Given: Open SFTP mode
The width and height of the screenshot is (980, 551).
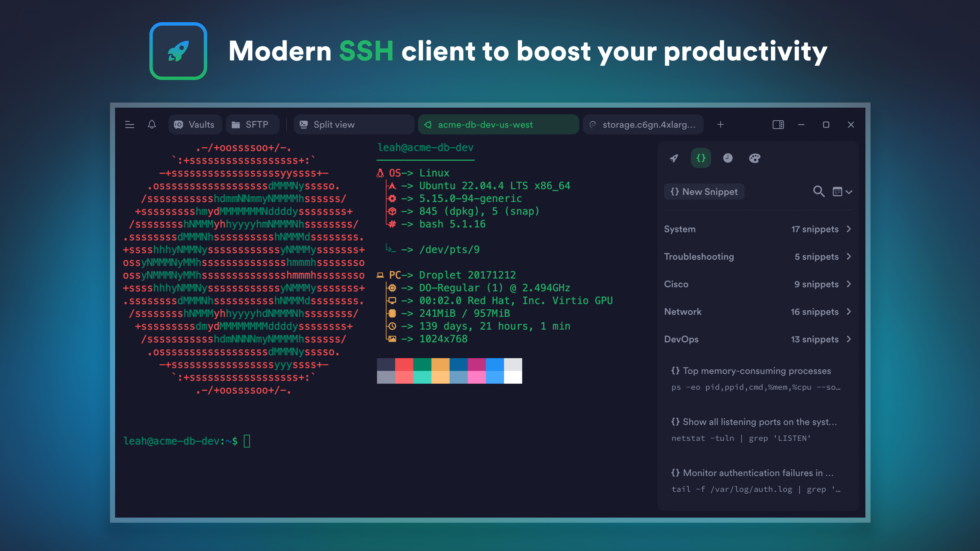Looking at the screenshot, I should 252,124.
